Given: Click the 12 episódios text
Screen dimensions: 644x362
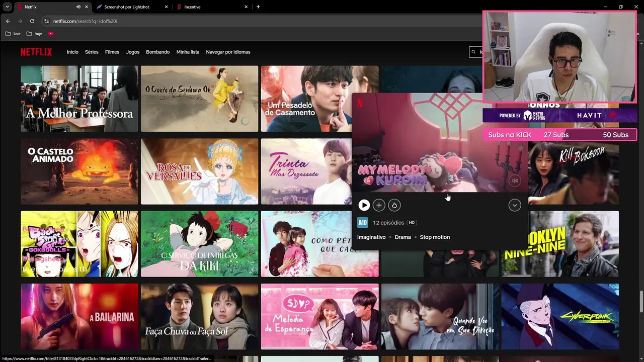Looking at the screenshot, I should click(x=388, y=223).
